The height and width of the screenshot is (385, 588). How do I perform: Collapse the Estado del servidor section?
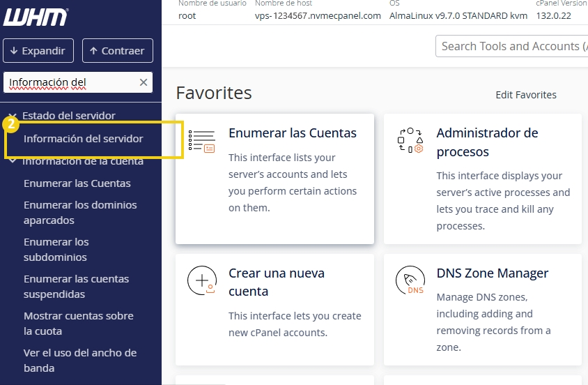click(x=13, y=115)
